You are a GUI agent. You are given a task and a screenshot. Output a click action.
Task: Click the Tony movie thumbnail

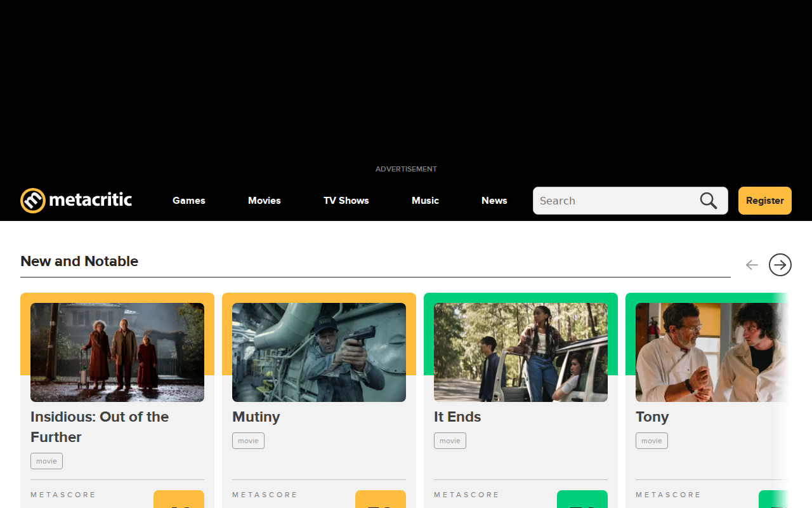pos(712,352)
